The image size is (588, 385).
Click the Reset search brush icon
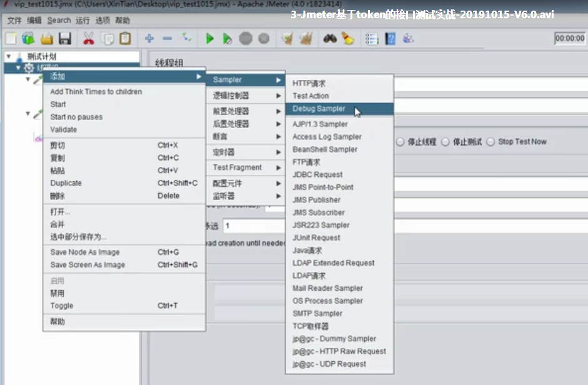point(348,38)
